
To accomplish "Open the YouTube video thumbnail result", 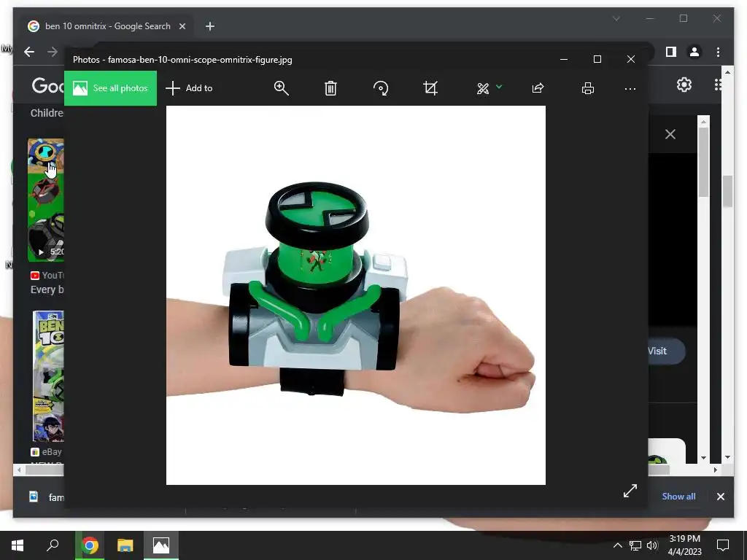I will pos(46,200).
